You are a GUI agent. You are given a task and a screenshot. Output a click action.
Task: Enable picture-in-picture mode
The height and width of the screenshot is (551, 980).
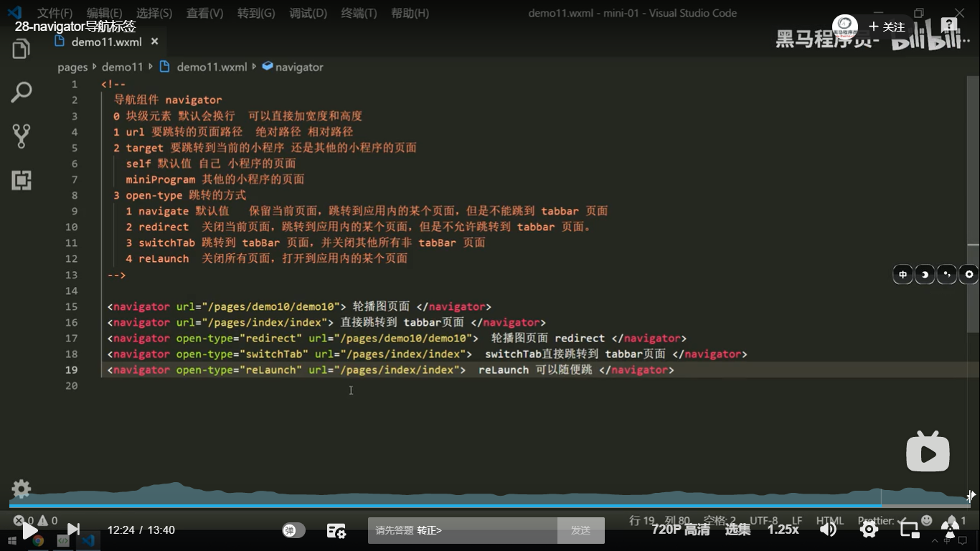(x=910, y=529)
